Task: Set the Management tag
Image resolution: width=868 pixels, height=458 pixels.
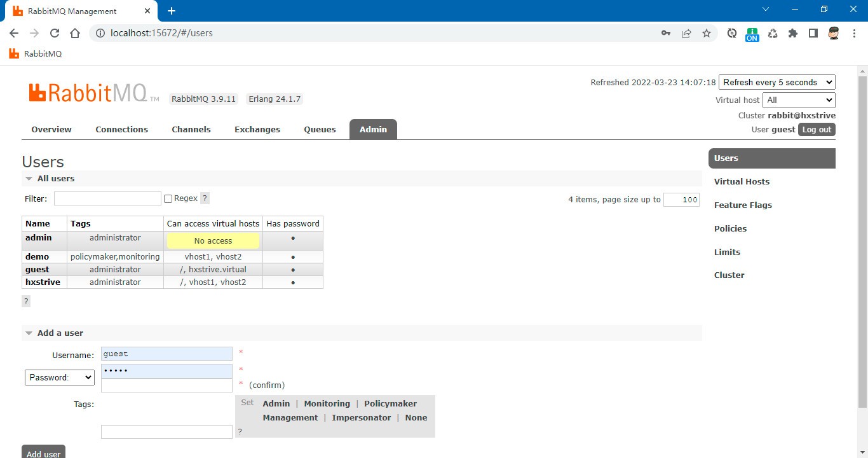Action: click(x=290, y=418)
